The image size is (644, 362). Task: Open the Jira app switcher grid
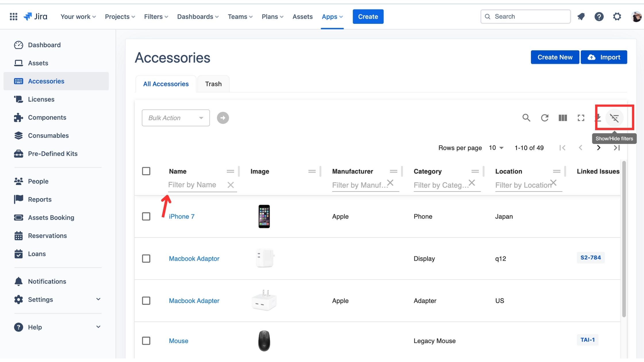pos(14,17)
